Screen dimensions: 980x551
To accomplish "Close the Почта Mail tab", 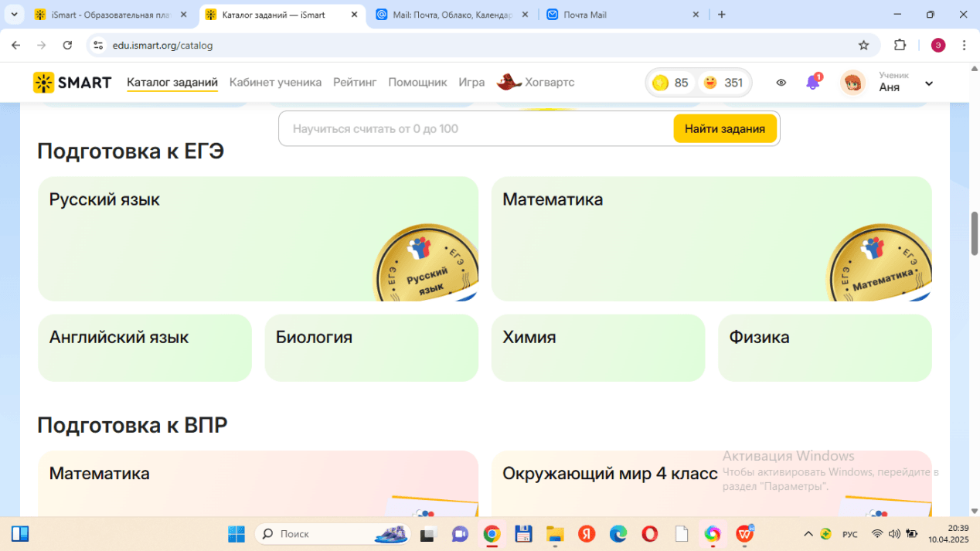I will coord(696,15).
